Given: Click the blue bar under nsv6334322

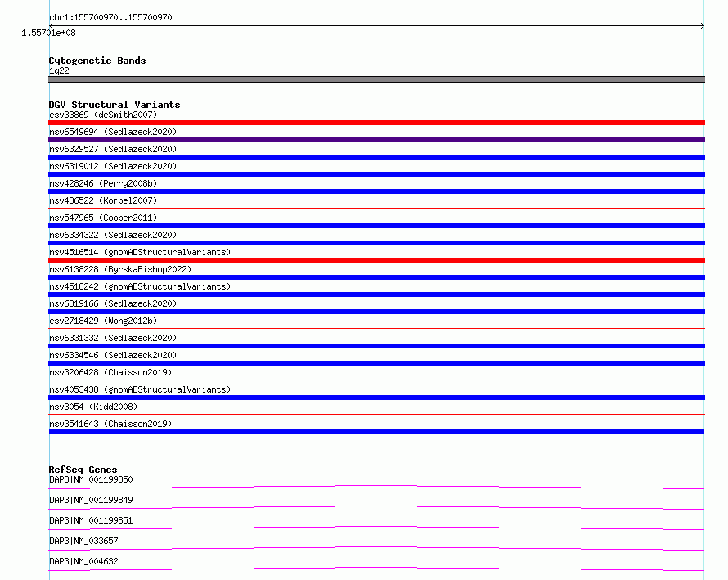Looking at the screenshot, I should (376, 243).
